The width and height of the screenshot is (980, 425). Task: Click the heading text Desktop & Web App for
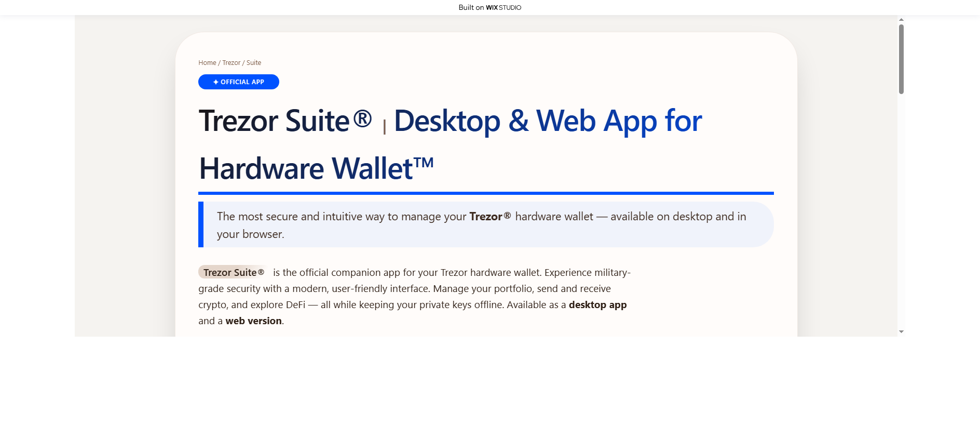[x=548, y=121]
